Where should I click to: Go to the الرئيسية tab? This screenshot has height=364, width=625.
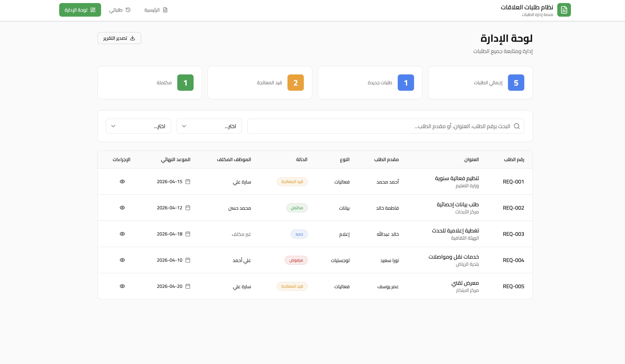point(156,10)
